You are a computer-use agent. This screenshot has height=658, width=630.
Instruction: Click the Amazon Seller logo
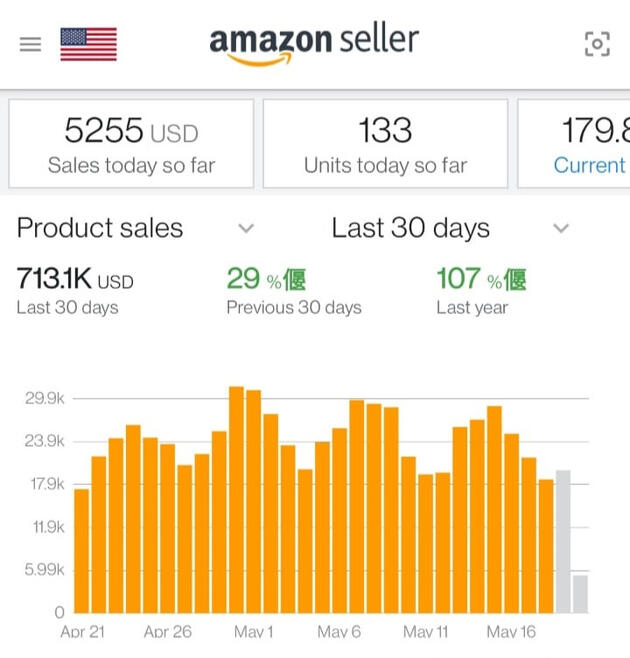click(x=314, y=44)
